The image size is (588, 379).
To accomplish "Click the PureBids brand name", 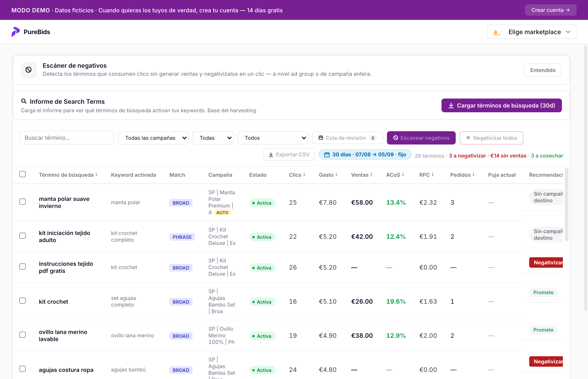I will [x=37, y=32].
